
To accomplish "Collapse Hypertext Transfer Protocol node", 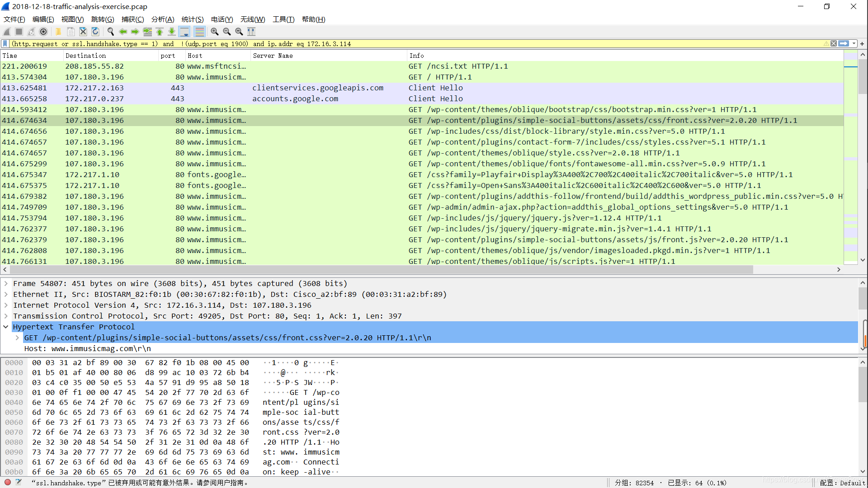I will tap(6, 327).
